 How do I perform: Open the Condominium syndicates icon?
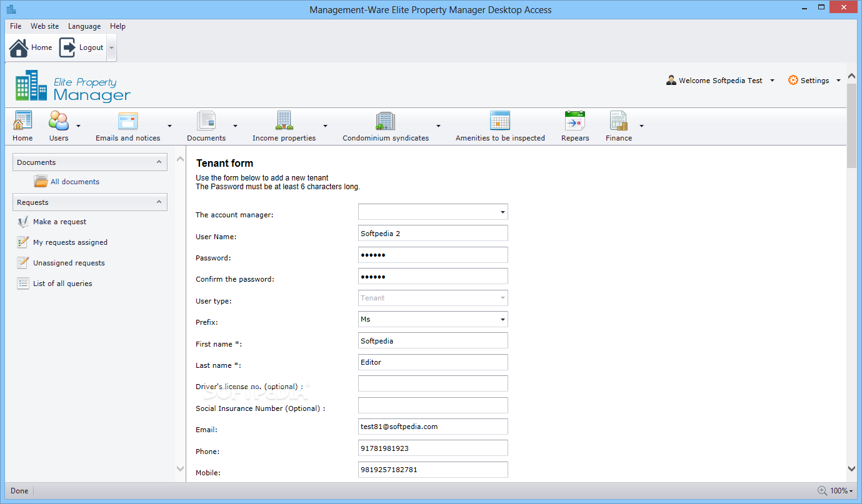point(386,121)
